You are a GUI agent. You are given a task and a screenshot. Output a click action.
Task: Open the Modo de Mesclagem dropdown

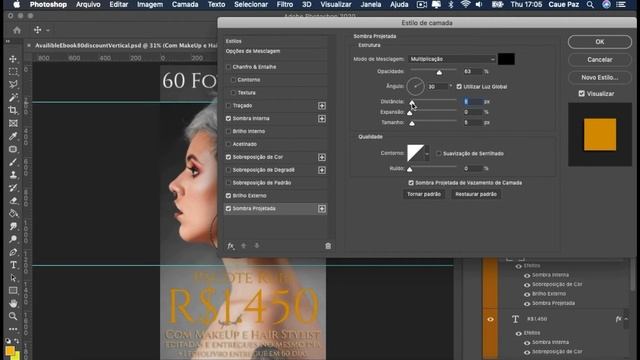pyautogui.click(x=451, y=59)
